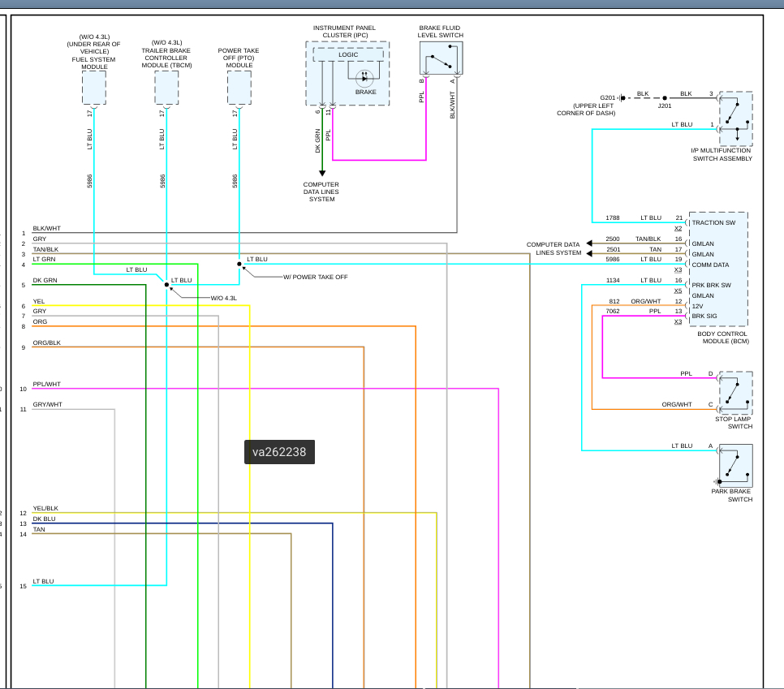Viewport: 784px width, 689px height.
Task: Click the Fuel System Module connector box
Action: click(94, 88)
